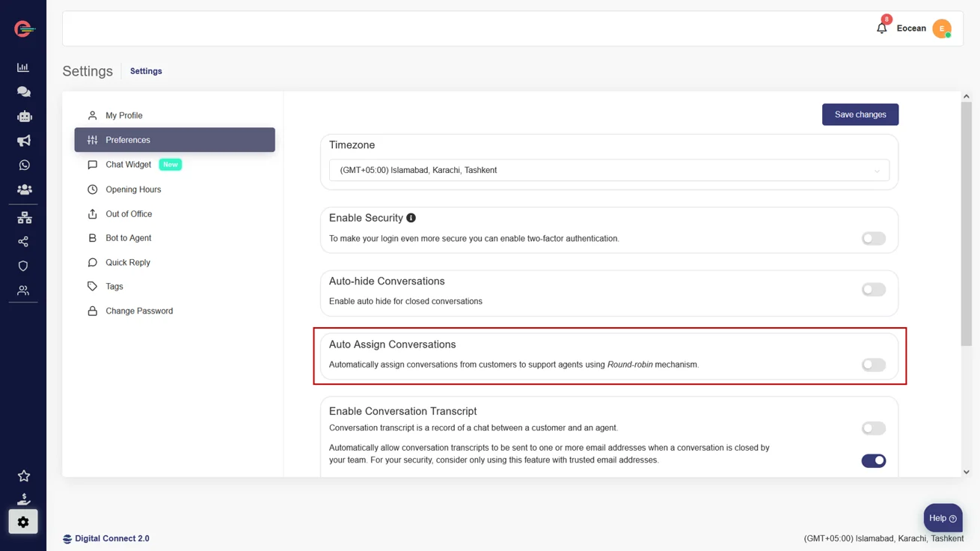Open the conversations chat bubbles icon

click(23, 91)
